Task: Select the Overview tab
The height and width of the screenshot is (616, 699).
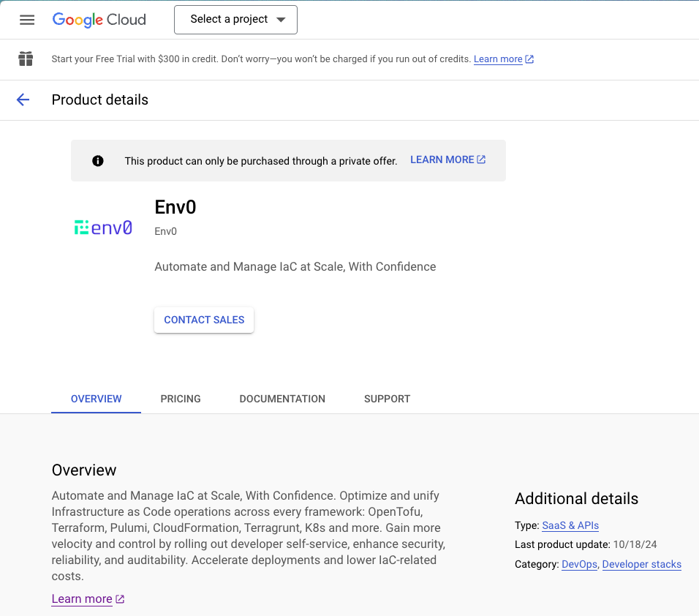Action: [x=97, y=399]
